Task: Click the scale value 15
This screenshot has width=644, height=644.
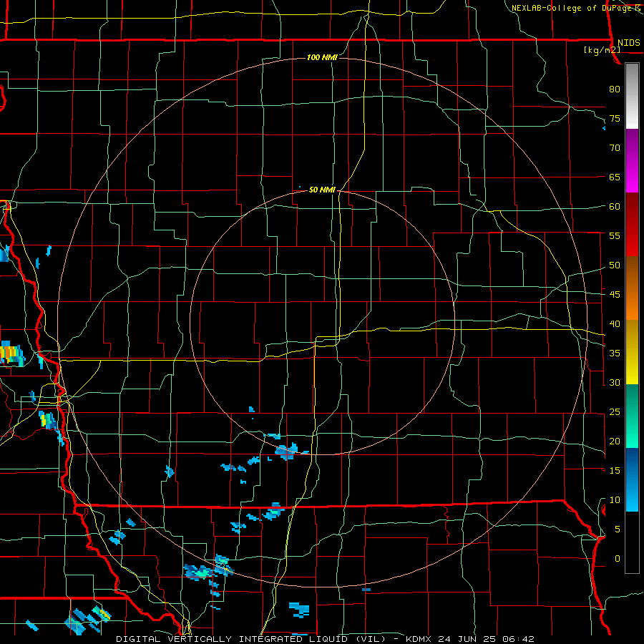Action: coord(615,471)
